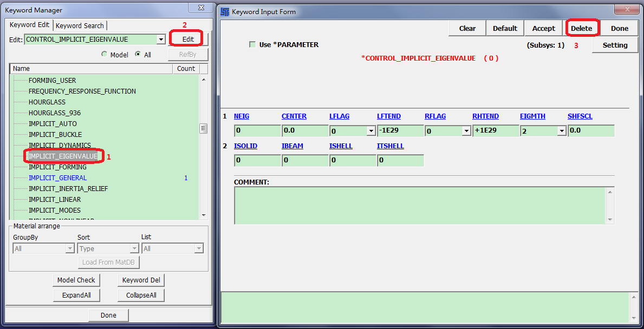644x329 pixels.
Task: Select IMPLICIT_FORMING keyword
Action: point(57,167)
